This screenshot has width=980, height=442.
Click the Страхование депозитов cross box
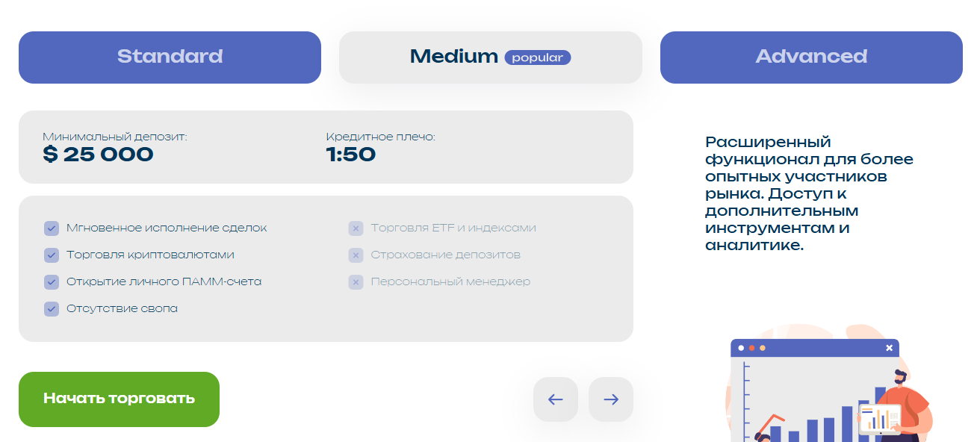[356, 255]
